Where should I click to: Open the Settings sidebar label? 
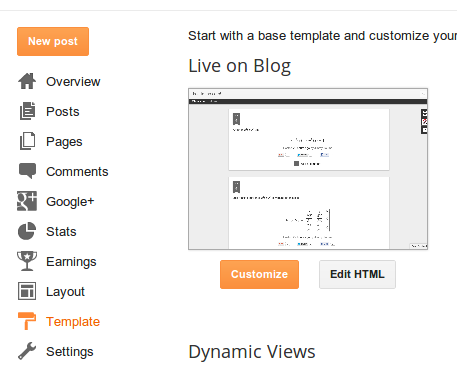pyautogui.click(x=70, y=352)
